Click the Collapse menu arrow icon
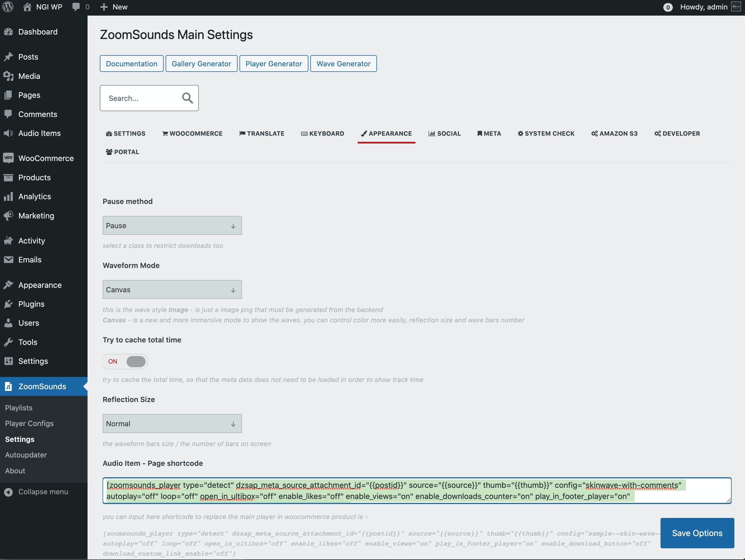Viewport: 745px width, 560px height. pyautogui.click(x=8, y=492)
